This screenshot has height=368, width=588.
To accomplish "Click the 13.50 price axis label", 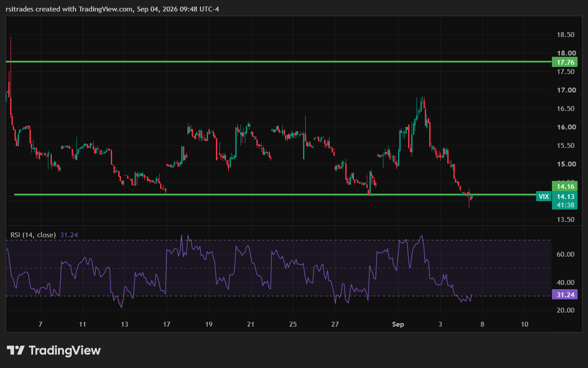I will pyautogui.click(x=566, y=220).
